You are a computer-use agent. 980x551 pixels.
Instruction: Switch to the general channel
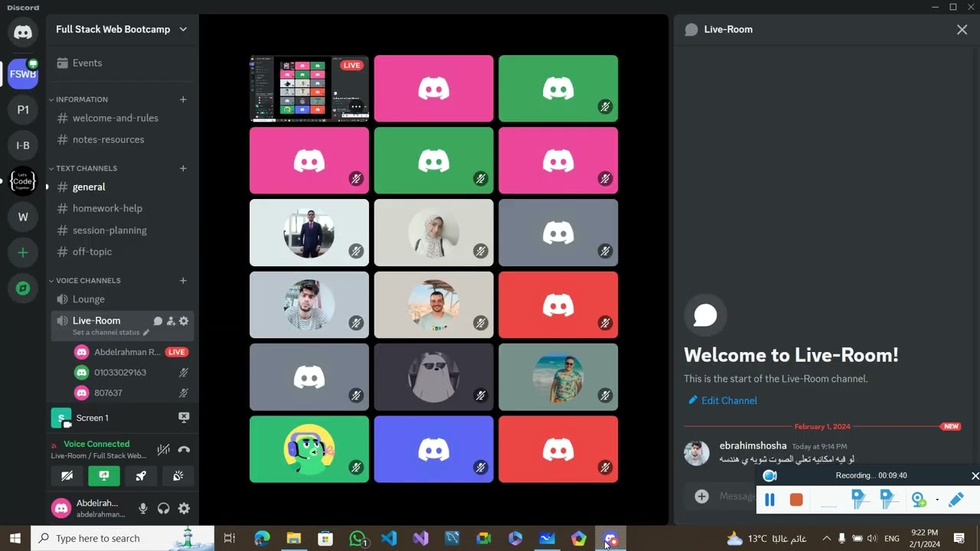tap(122, 187)
